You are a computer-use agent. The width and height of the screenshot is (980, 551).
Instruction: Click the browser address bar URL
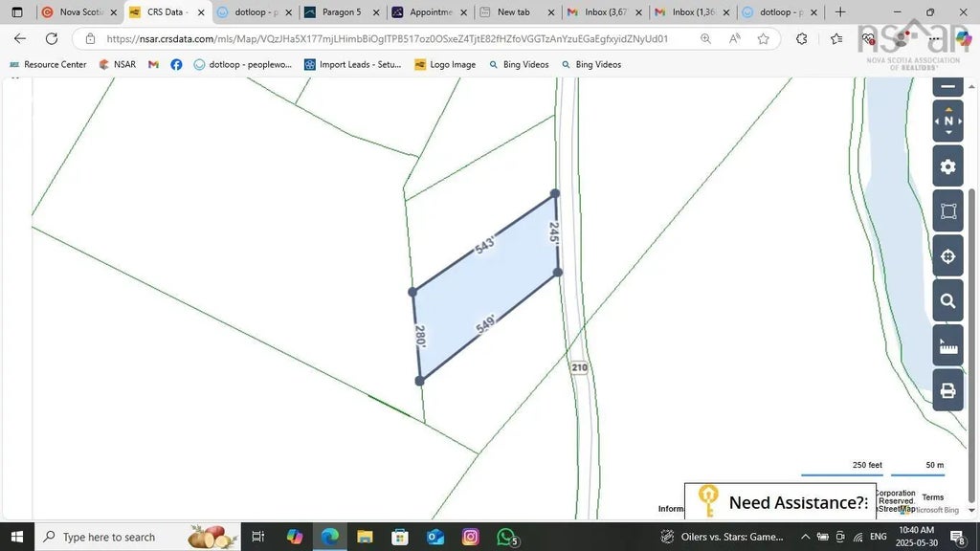click(x=387, y=39)
